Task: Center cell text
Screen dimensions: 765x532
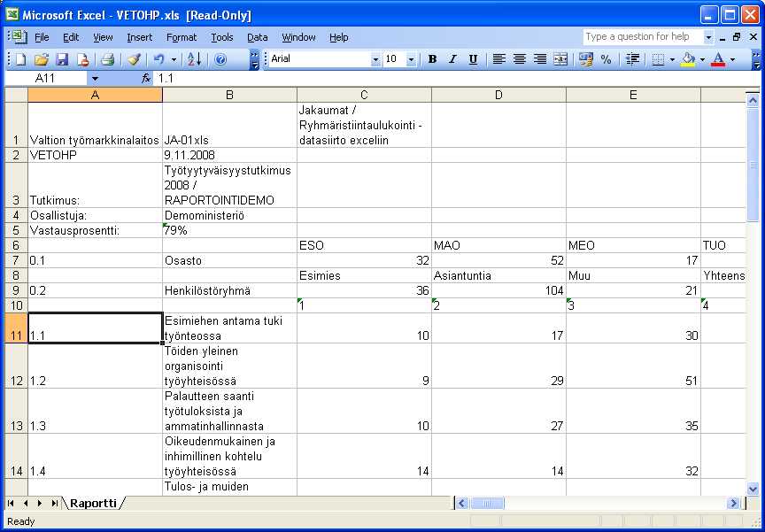Action: point(519,59)
